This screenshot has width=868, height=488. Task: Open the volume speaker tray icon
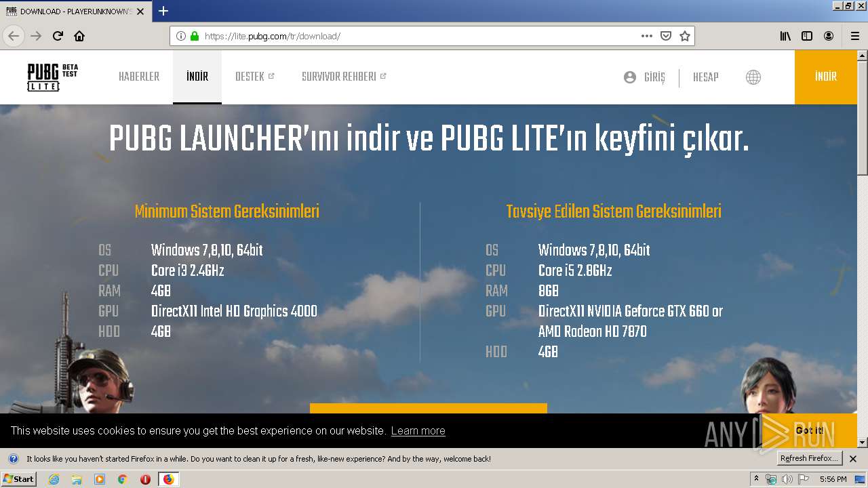pyautogui.click(x=787, y=479)
